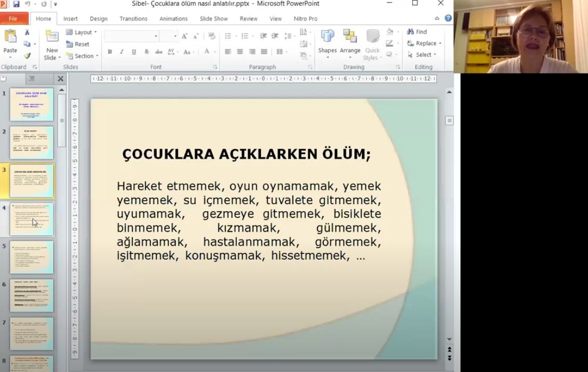The height and width of the screenshot is (372, 588).
Task: Clear all formatting icon
Action: coord(212,36)
